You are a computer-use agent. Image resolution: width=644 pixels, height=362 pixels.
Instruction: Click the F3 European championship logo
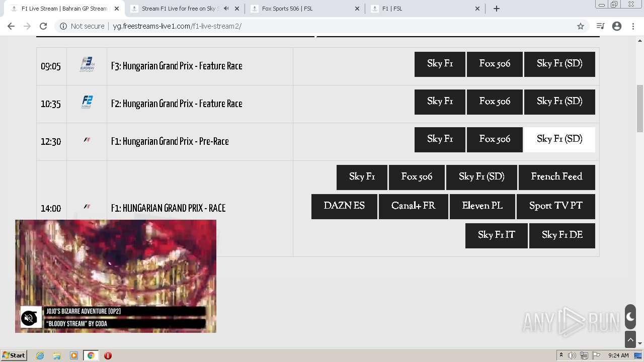click(x=87, y=64)
